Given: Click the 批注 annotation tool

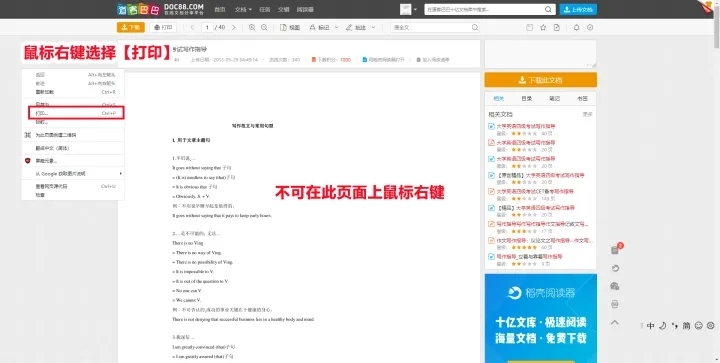Looking at the screenshot, I should [356, 28].
